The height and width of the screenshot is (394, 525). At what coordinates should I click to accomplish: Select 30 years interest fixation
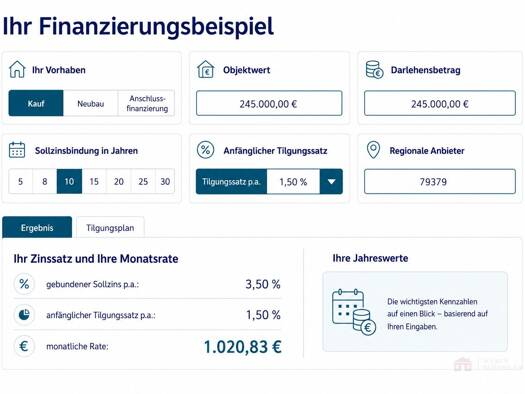(x=165, y=181)
